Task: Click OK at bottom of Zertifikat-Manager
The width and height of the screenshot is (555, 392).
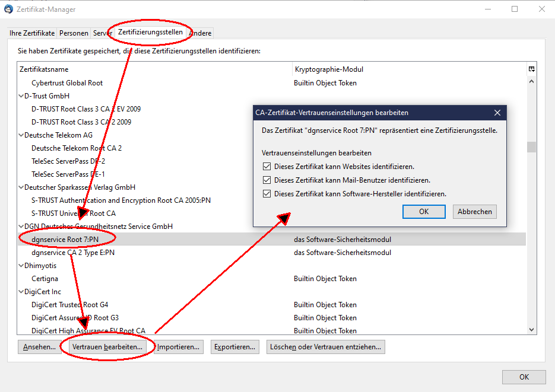Action: point(524,377)
